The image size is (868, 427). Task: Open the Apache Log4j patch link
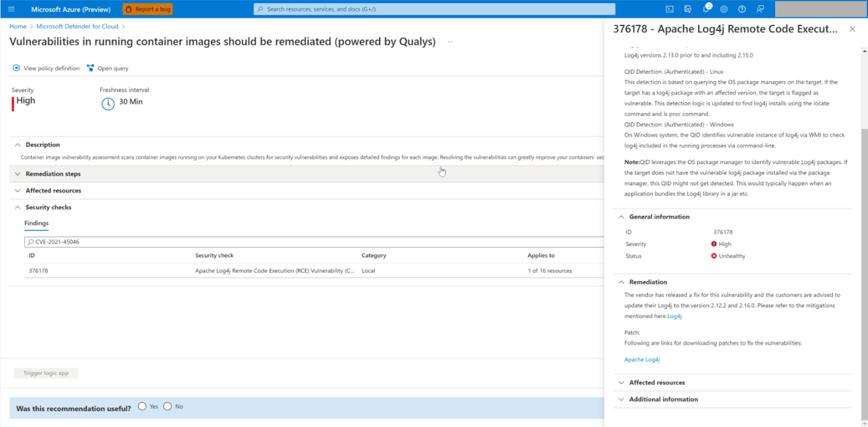coord(642,360)
